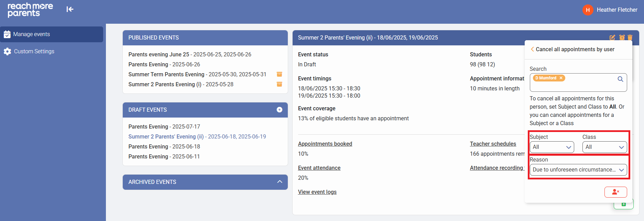
Task: Click the red cancel appointments user button
Action: click(x=615, y=192)
